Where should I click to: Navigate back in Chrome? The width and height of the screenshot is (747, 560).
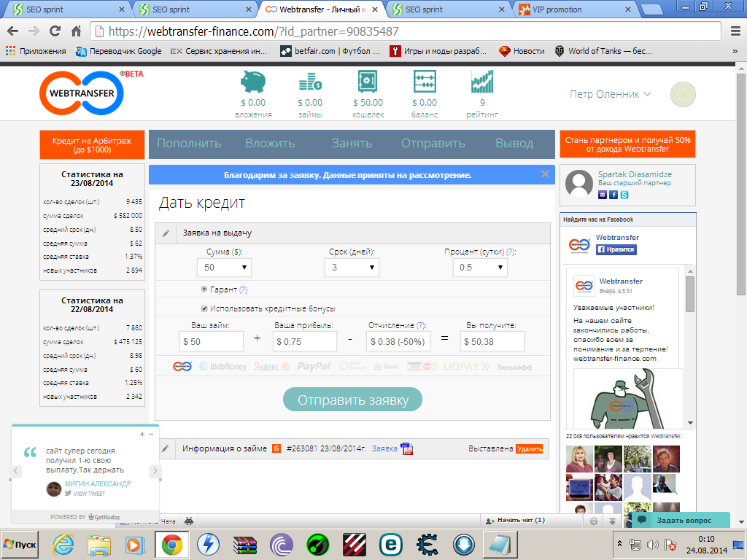(13, 31)
